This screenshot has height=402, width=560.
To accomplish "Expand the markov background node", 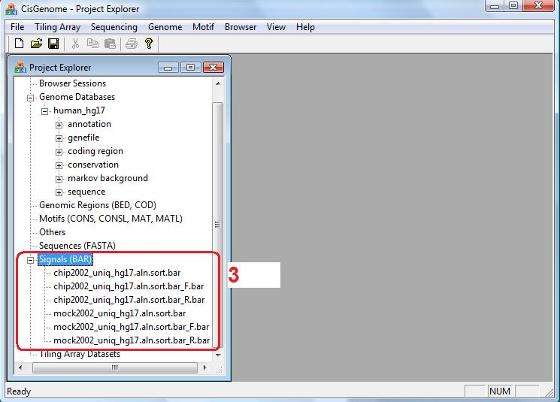I will click(59, 179).
